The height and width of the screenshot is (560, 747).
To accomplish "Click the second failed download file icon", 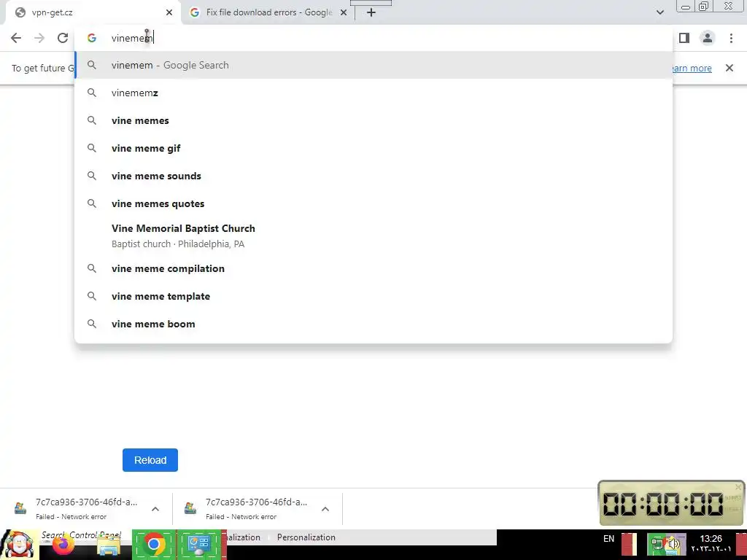I will [190, 508].
